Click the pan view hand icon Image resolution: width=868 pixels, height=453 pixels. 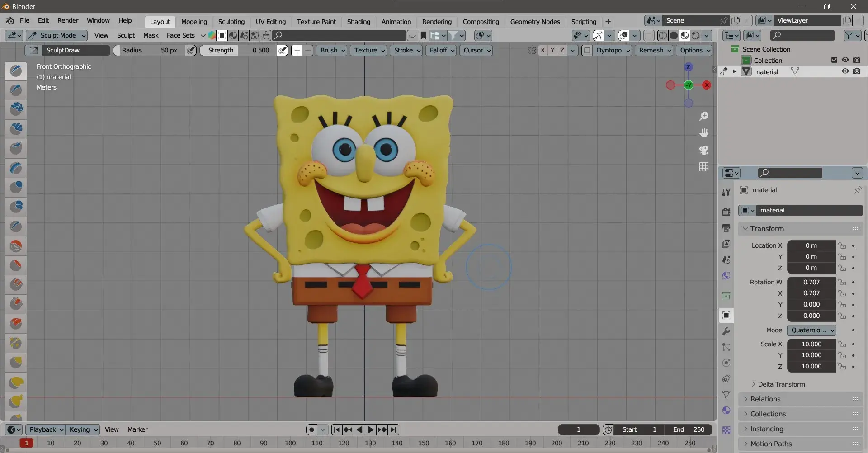tap(704, 133)
